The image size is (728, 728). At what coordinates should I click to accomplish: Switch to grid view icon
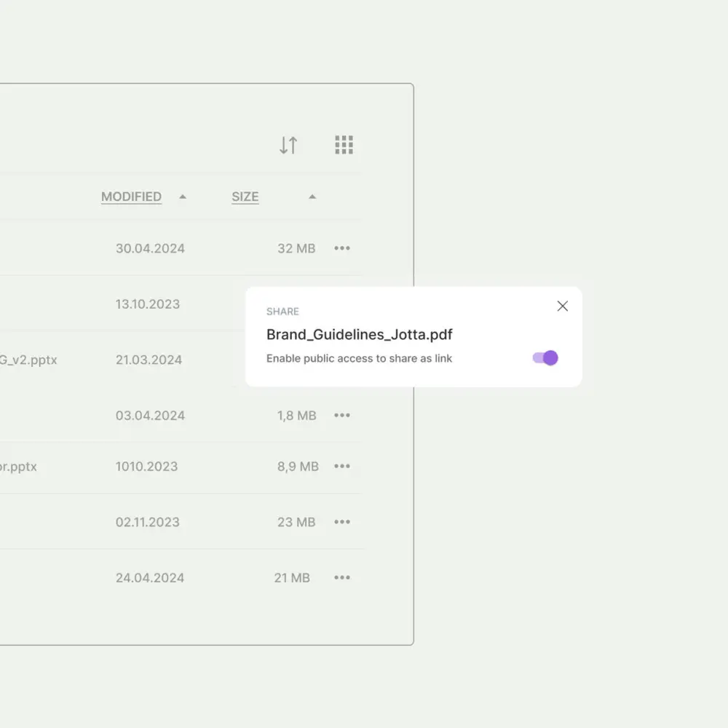coord(344,145)
